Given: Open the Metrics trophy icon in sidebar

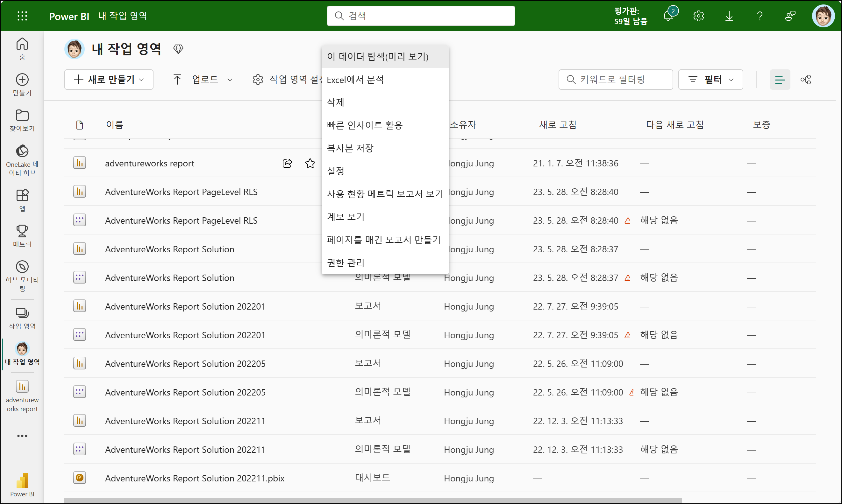Looking at the screenshot, I should coord(22,231).
